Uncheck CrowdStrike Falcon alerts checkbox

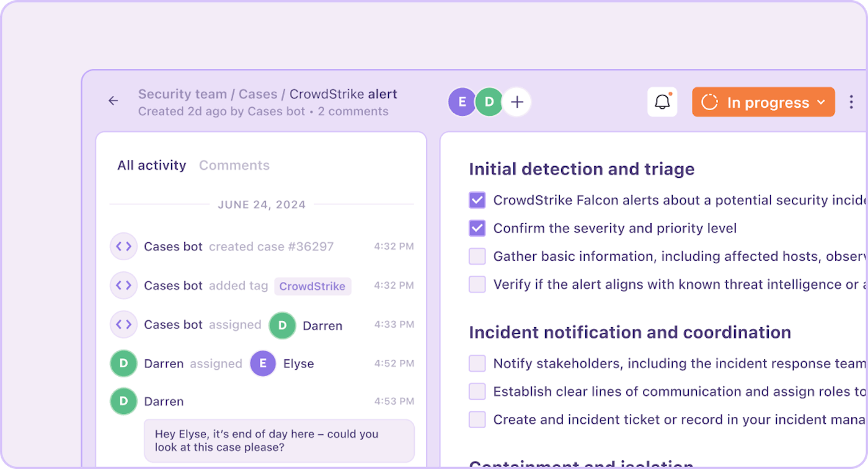[x=477, y=200]
